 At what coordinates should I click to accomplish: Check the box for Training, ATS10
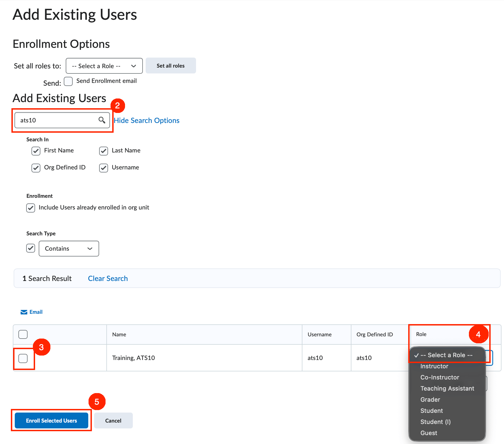coord(23,358)
